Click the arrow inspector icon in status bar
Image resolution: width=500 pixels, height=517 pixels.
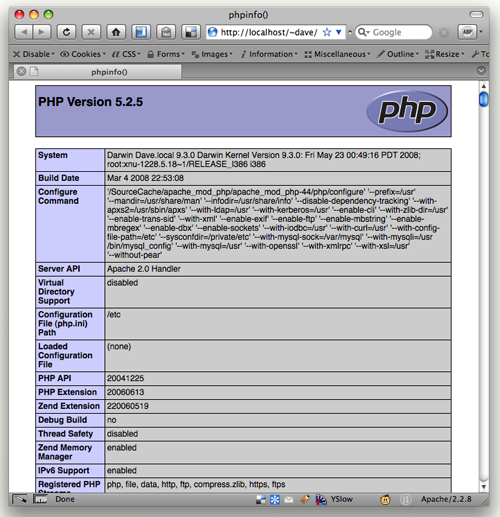click(20, 499)
